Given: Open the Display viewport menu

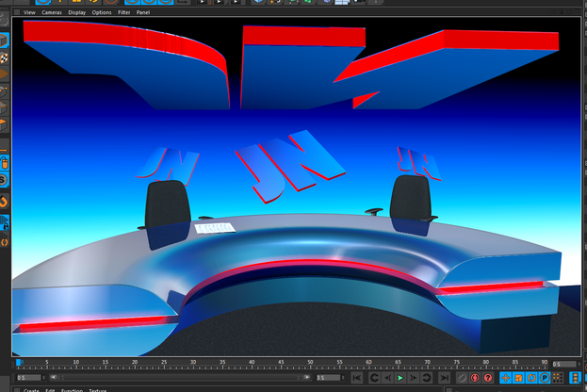Looking at the screenshot, I should point(76,12).
